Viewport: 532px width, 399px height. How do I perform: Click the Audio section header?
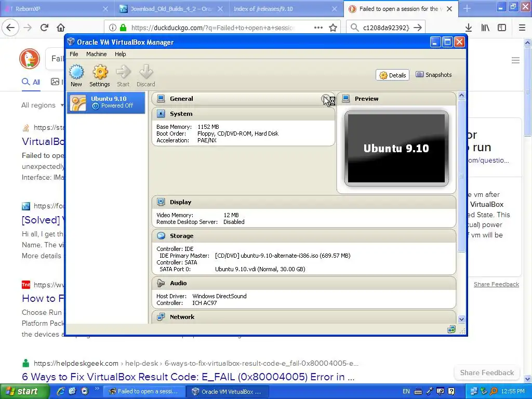click(303, 283)
